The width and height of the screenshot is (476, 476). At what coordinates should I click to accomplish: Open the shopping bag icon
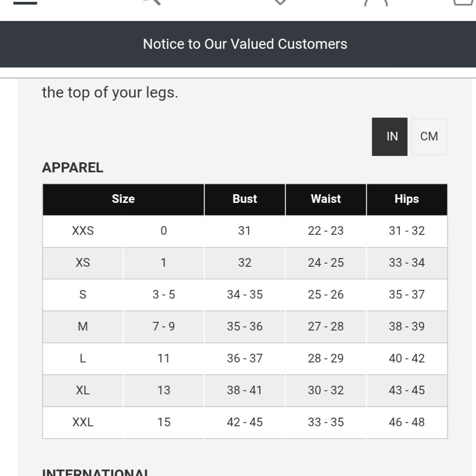[464, 2]
